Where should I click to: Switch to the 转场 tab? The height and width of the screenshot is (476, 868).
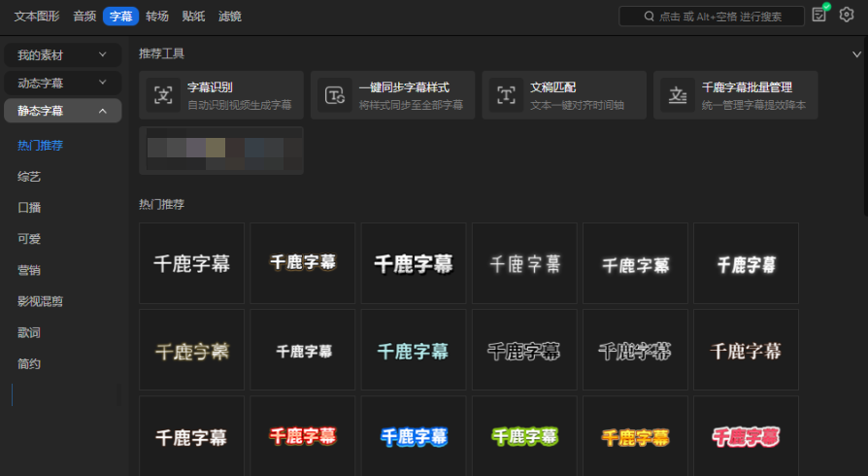156,17
